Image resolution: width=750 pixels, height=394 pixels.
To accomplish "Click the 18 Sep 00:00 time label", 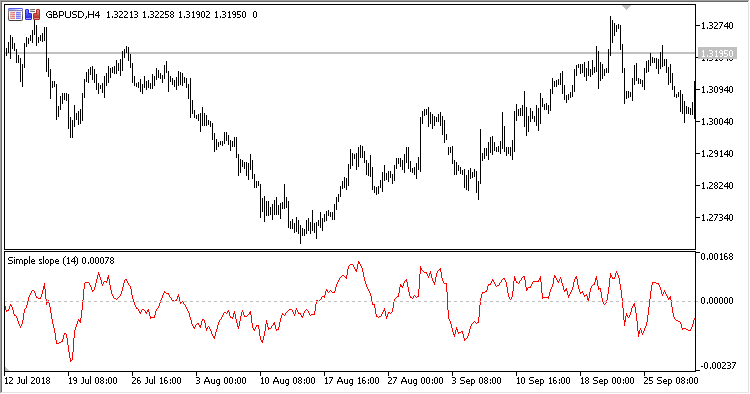I will pyautogui.click(x=607, y=381).
